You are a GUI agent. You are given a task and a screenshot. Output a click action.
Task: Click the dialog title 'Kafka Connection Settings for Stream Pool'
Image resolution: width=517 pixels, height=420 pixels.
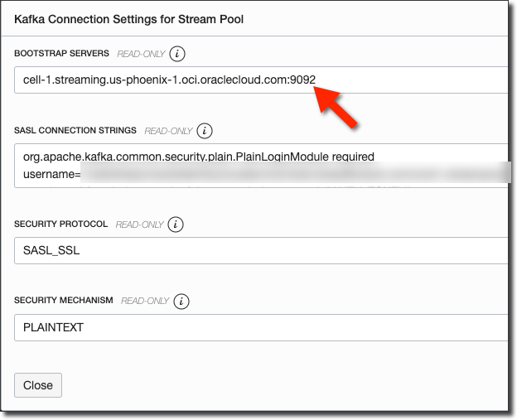pyautogui.click(x=129, y=17)
